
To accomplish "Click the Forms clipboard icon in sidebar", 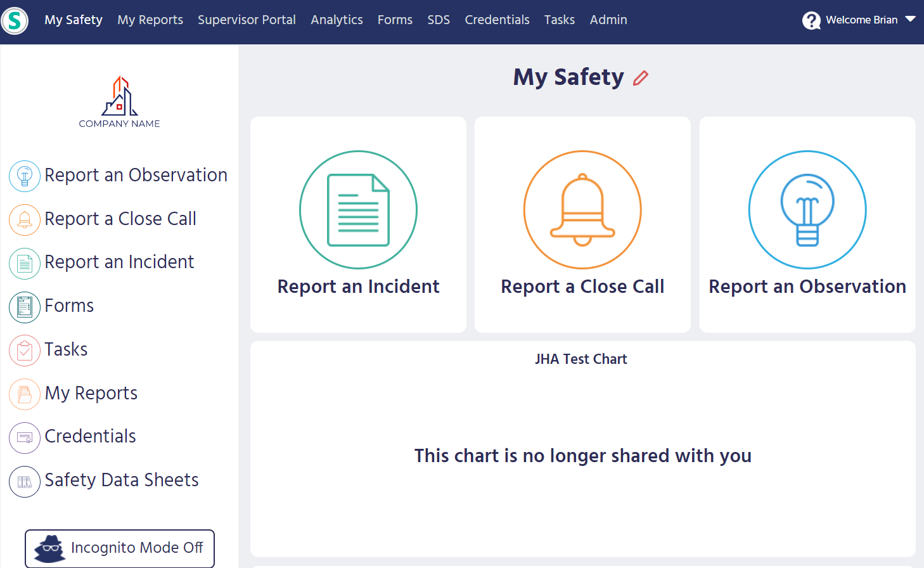I will pyautogui.click(x=25, y=307).
